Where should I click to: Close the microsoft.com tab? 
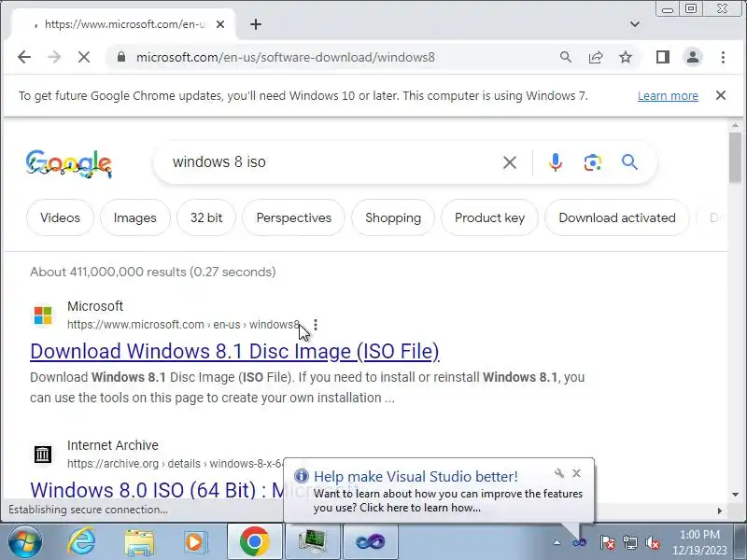pyautogui.click(x=220, y=24)
